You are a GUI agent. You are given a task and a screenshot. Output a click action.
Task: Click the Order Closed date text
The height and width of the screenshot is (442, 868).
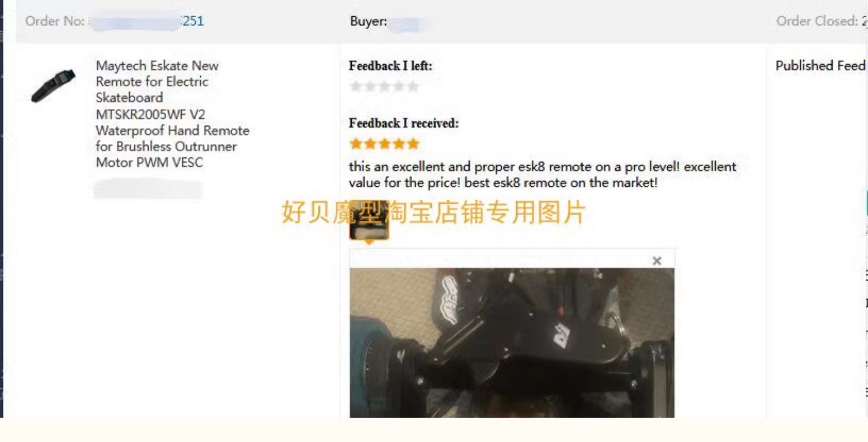[x=822, y=21]
